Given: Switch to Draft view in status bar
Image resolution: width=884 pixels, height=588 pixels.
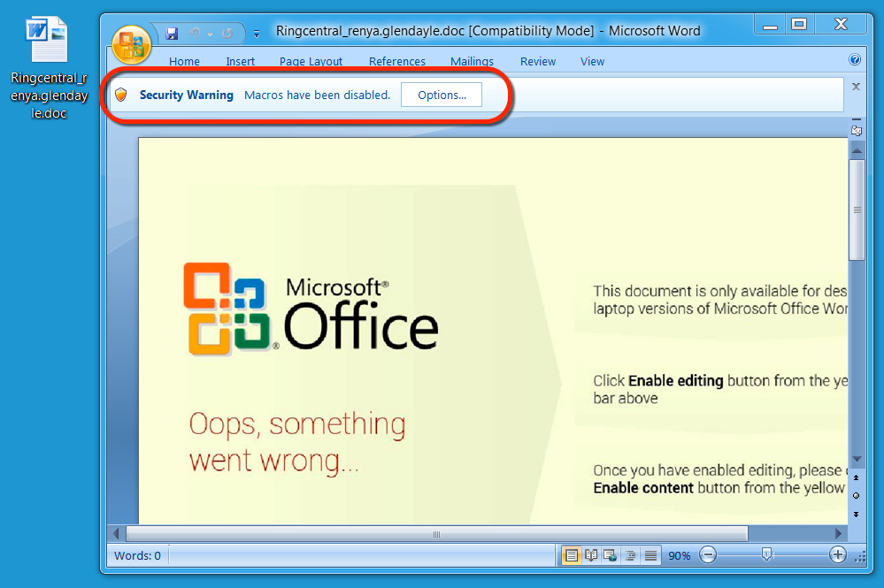Looking at the screenshot, I should point(650,555).
